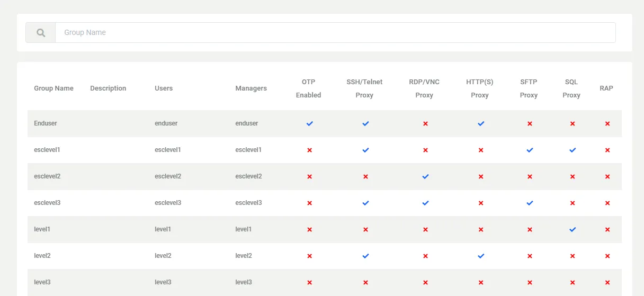This screenshot has width=644, height=296.
Task: Click esclevel3 SFTP Proxy checkmark
Action: (530, 203)
